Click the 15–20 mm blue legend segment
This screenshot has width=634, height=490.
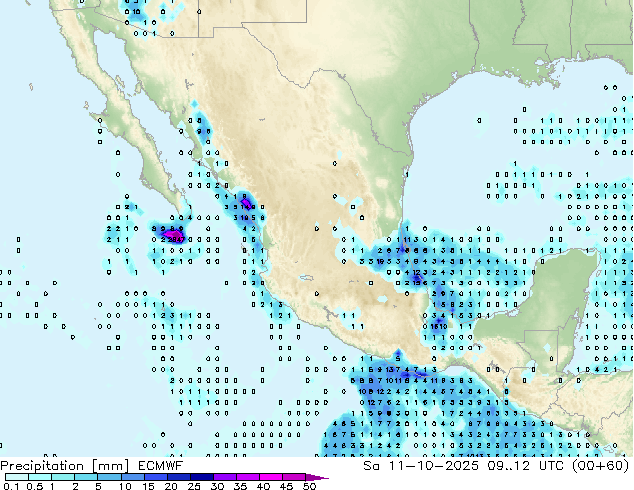coord(156,477)
